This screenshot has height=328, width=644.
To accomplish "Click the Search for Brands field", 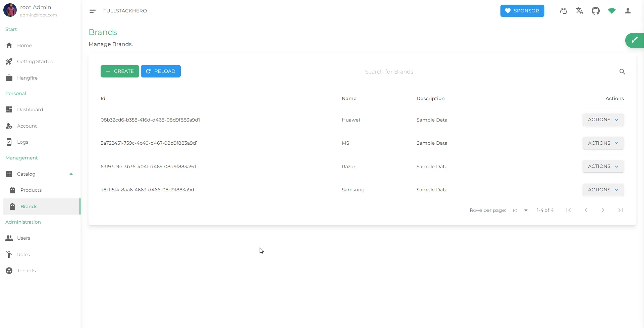I will coord(470,72).
